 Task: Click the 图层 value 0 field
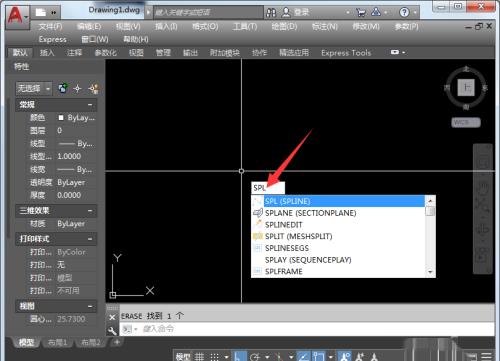coord(77,131)
